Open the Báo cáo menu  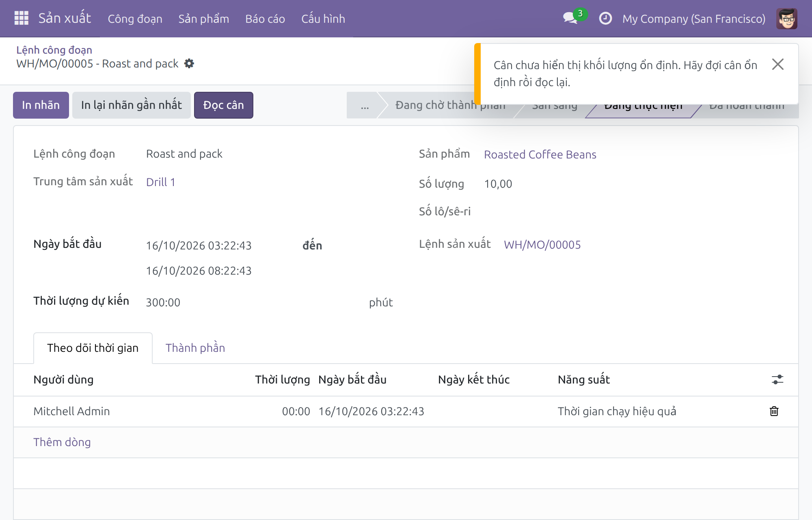[265, 19]
